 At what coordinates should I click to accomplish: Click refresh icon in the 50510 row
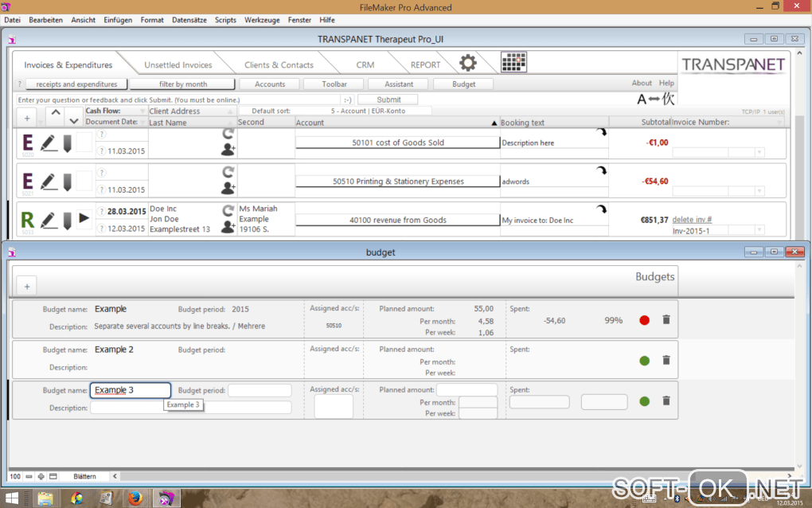coord(228,171)
